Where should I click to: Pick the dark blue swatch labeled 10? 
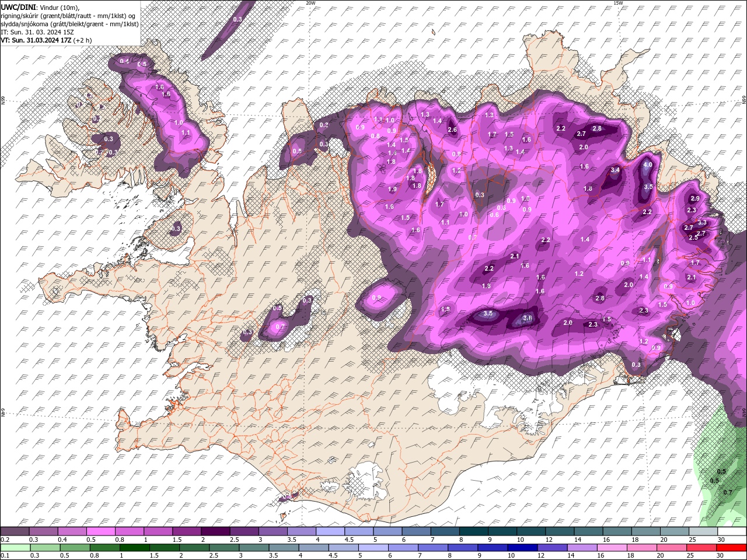point(523,547)
